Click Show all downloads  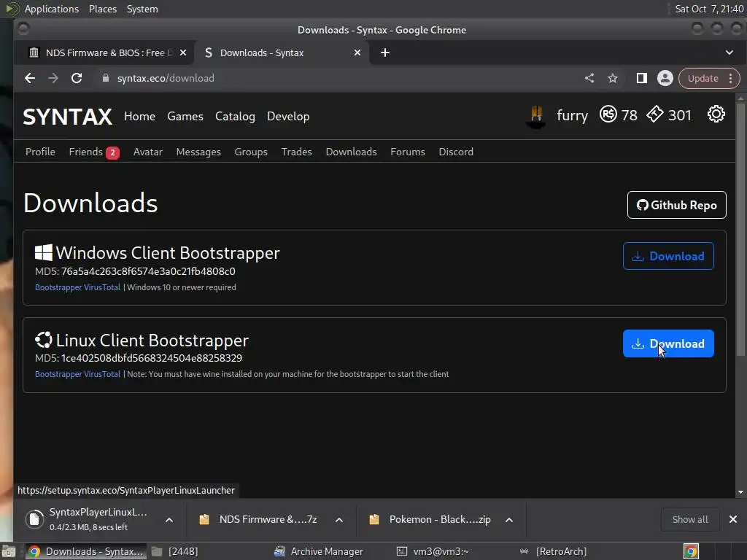[x=690, y=519]
